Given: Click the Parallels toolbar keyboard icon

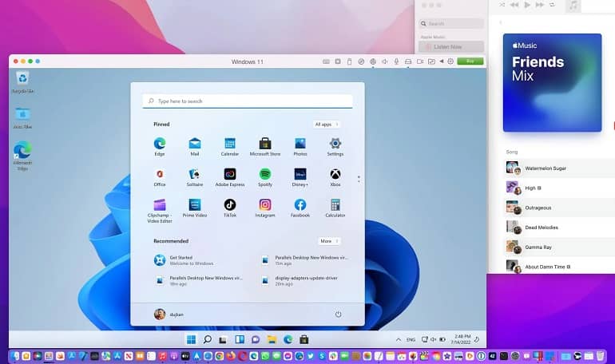Looking at the screenshot, I should tap(326, 61).
